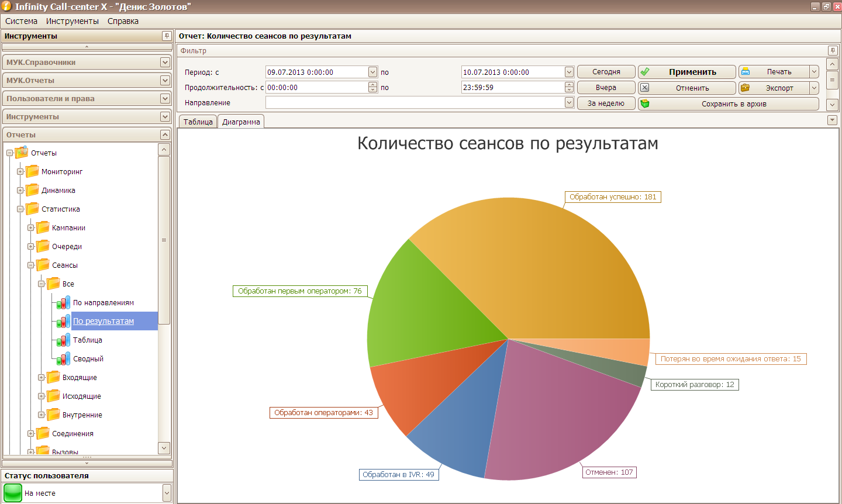
Task: Click the 'Кампании' folder icon
Action: (x=43, y=228)
